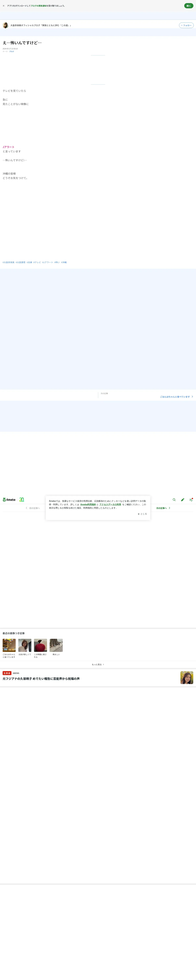196x980 pixels.
Task: Select the article title え…怖いんですけど…
Action: [x=22, y=43]
